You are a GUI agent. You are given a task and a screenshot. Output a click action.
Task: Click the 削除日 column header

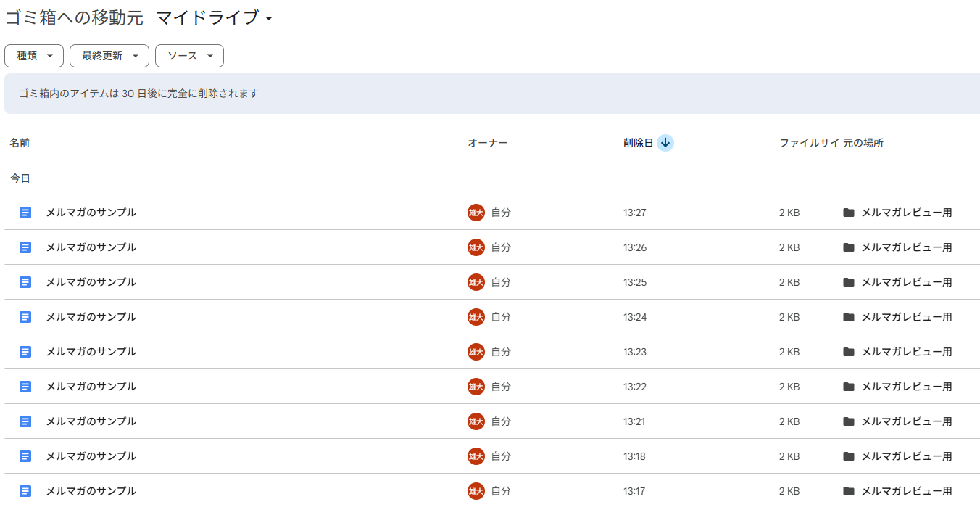[x=638, y=143]
